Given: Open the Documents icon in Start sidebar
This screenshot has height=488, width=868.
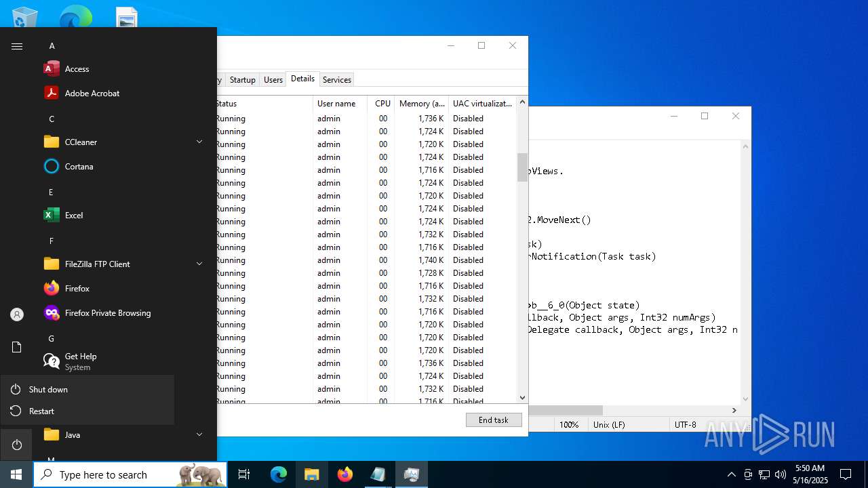Looking at the screenshot, I should pos(17,347).
